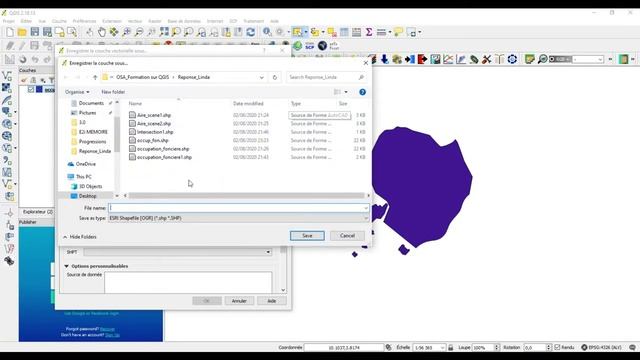Select file Intersection1.shp
This screenshot has height=360, width=640.
155,132
